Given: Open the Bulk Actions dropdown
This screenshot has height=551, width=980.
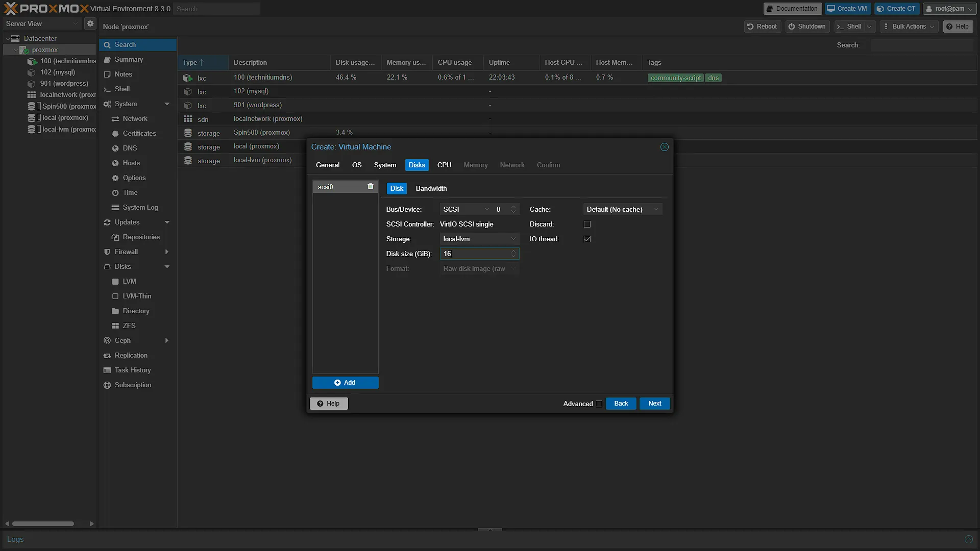Looking at the screenshot, I should click(x=909, y=27).
